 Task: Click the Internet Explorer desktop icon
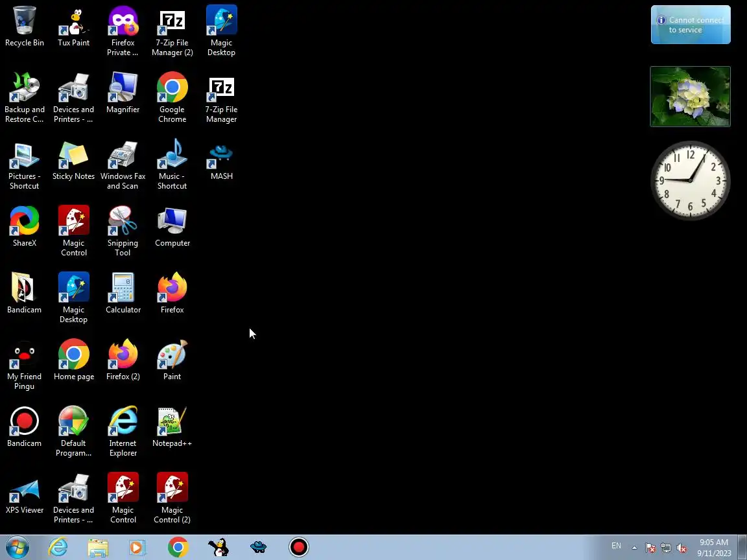[123, 431]
